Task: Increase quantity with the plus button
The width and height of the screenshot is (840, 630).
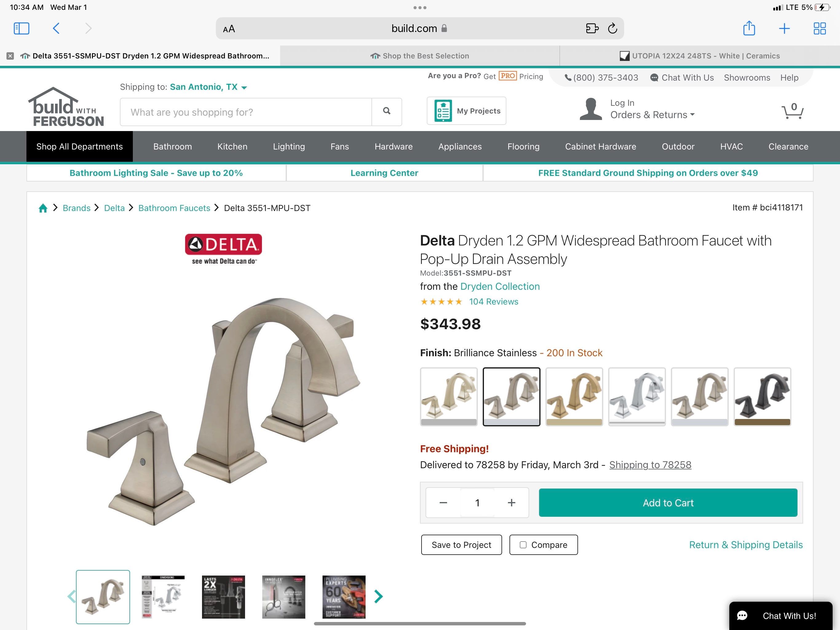Action: click(x=511, y=503)
